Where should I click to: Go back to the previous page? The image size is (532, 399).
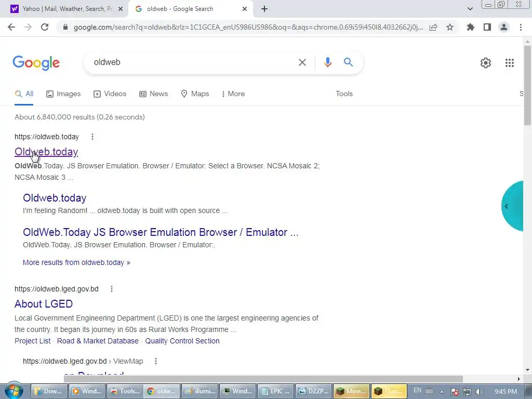(11, 27)
